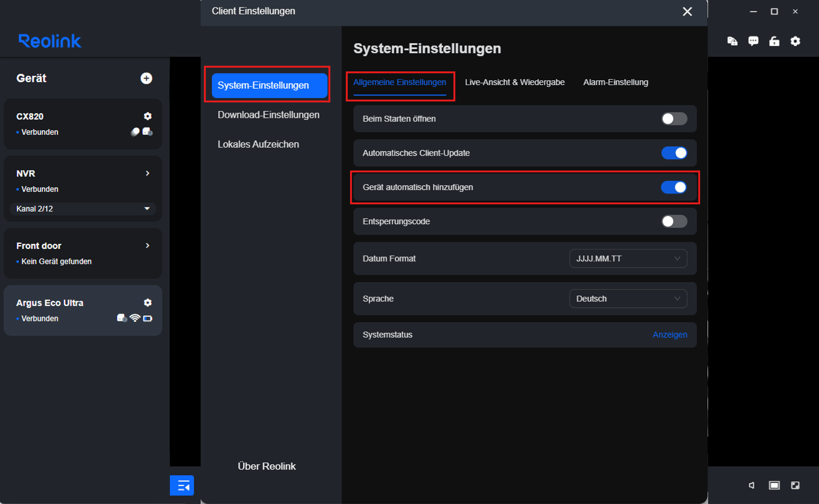Open Argus Eco Ultra settings gear
This screenshot has width=819, height=504.
point(148,302)
